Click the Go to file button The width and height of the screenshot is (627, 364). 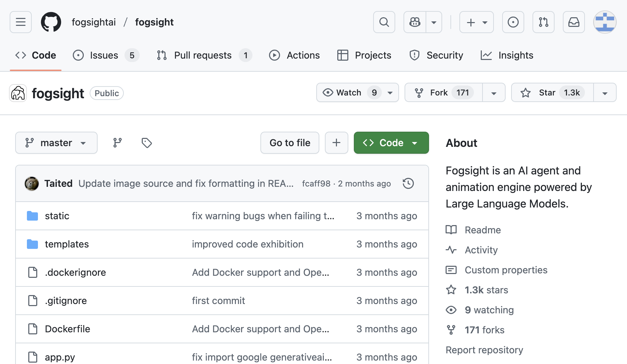[x=290, y=143]
